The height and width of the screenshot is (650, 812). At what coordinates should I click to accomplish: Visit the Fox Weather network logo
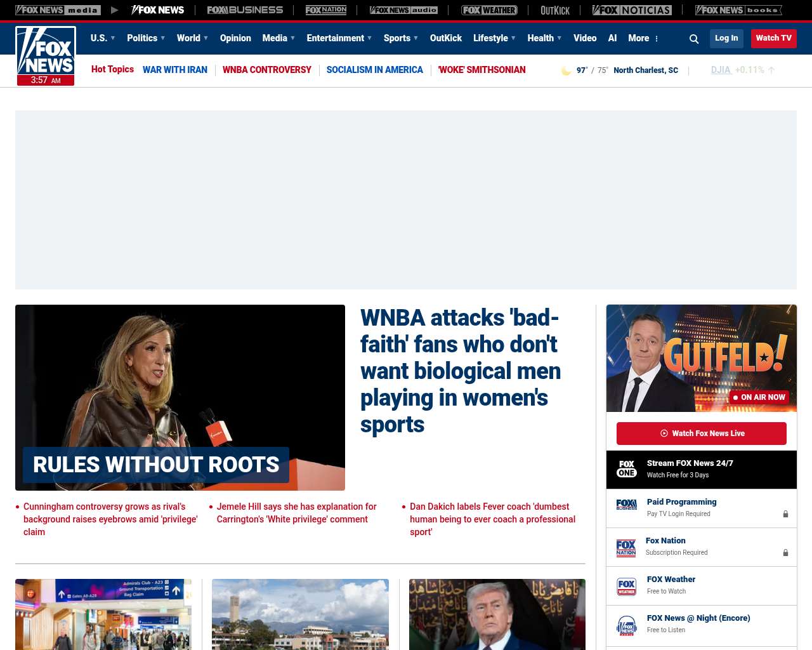pyautogui.click(x=489, y=10)
